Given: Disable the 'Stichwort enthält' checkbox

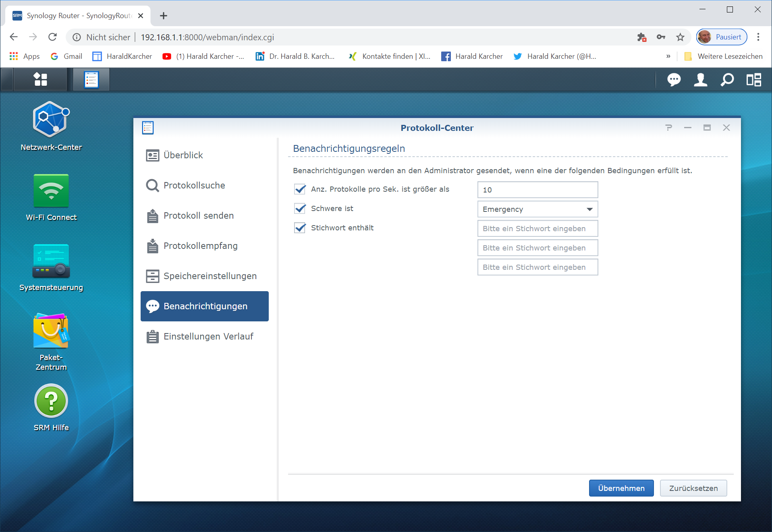Looking at the screenshot, I should pyautogui.click(x=300, y=228).
